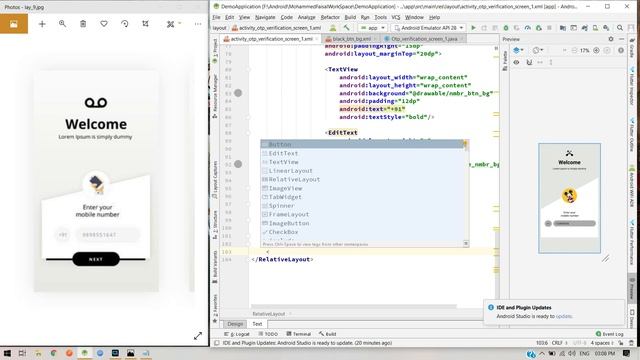Open the Navigate menu
The image size is (640, 360).
(265, 17)
